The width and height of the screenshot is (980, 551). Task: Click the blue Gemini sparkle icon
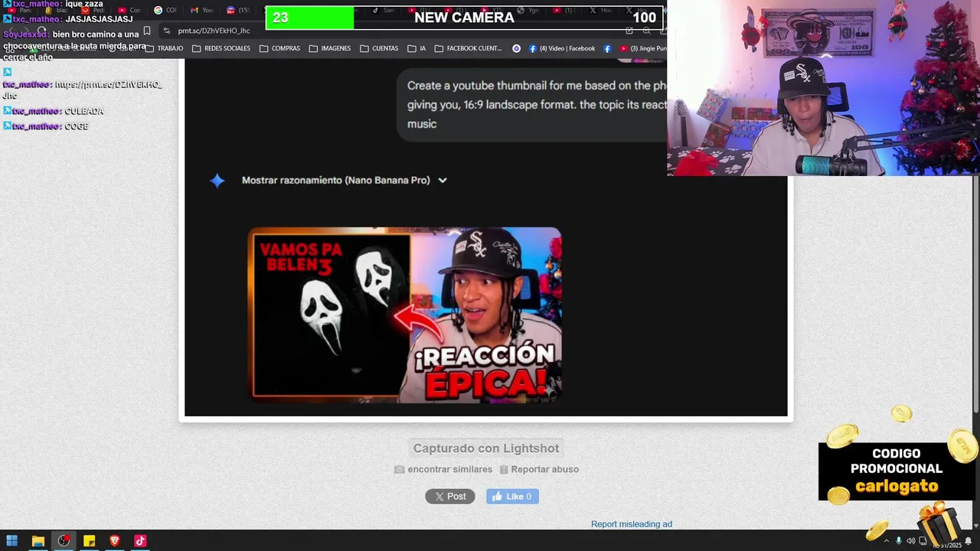(x=217, y=181)
